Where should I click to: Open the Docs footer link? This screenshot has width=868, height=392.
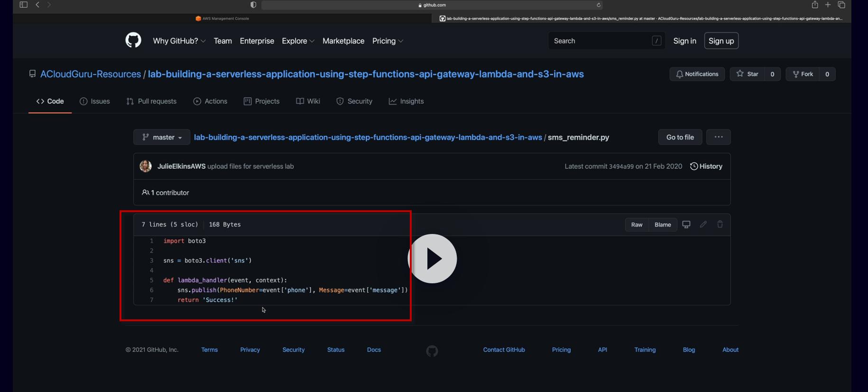tap(374, 350)
